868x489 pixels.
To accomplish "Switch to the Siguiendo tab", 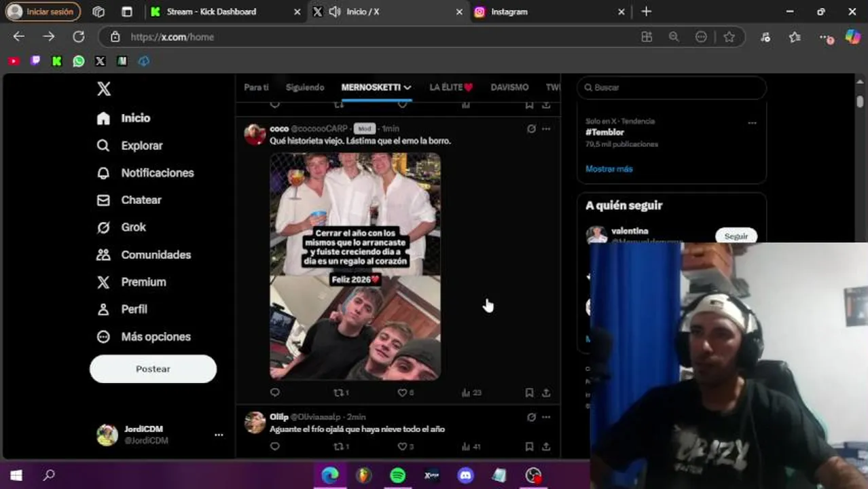I will click(305, 88).
